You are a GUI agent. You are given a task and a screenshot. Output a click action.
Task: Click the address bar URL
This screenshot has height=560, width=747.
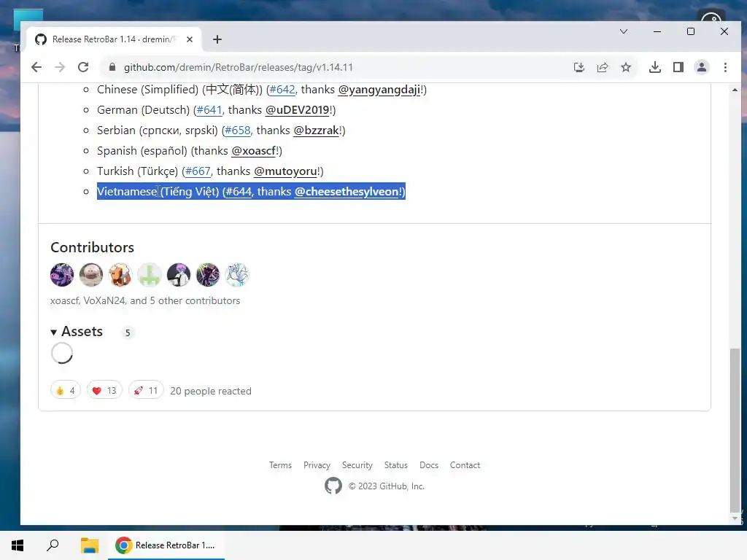pyautogui.click(x=239, y=67)
